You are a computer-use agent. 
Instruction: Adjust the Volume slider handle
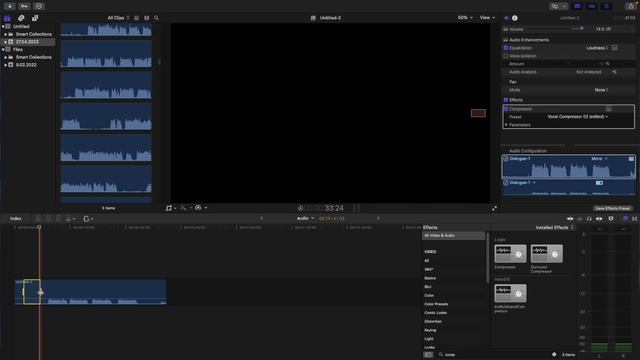tap(582, 29)
